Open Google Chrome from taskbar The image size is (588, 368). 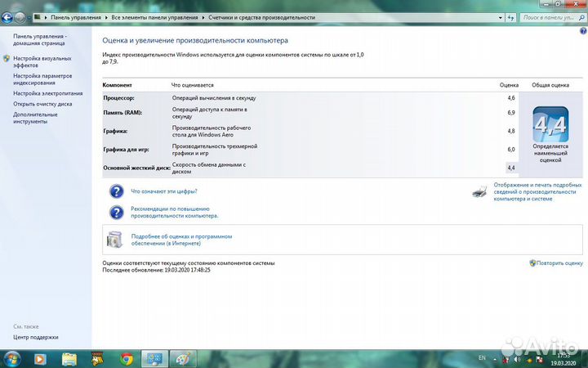click(127, 359)
